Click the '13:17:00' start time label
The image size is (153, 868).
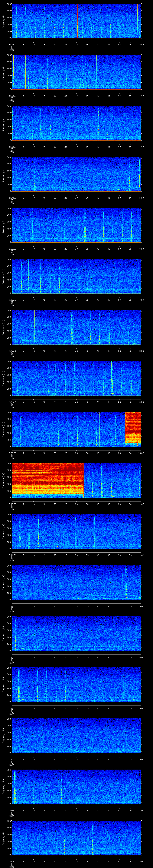tap(12, 861)
